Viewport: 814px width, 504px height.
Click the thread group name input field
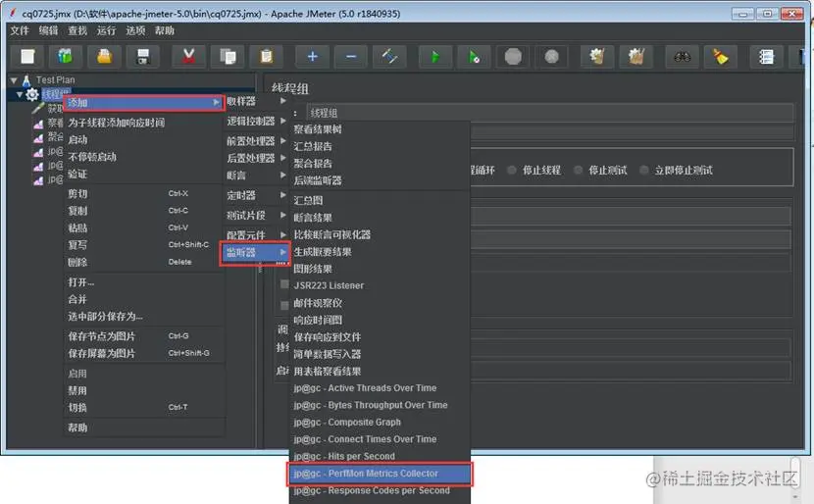point(549,113)
